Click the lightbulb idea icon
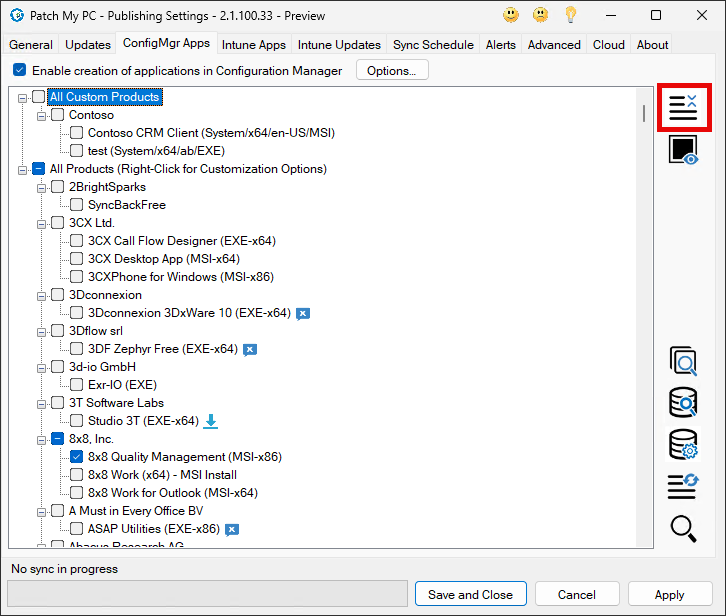This screenshot has width=726, height=616. (x=571, y=15)
